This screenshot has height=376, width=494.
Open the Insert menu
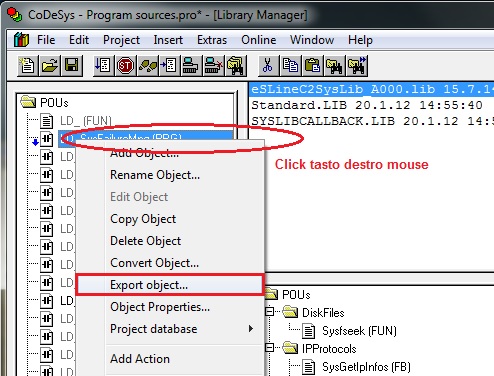point(168,40)
